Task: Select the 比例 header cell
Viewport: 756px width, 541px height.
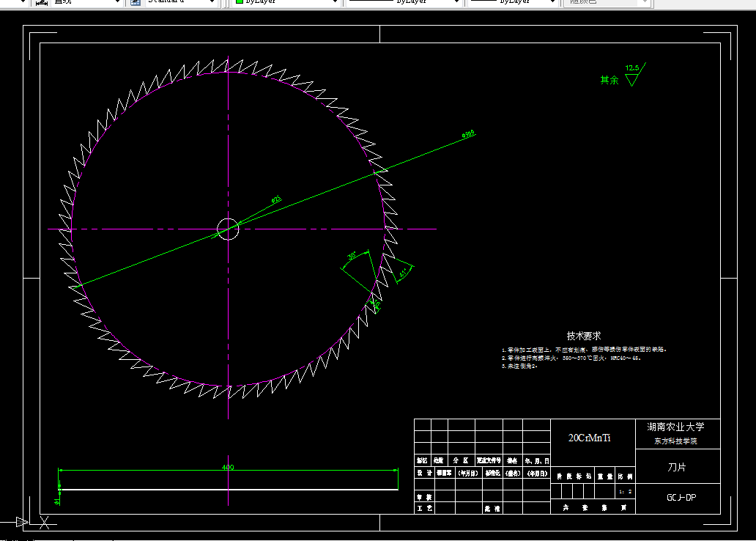Action: pyautogui.click(x=626, y=476)
